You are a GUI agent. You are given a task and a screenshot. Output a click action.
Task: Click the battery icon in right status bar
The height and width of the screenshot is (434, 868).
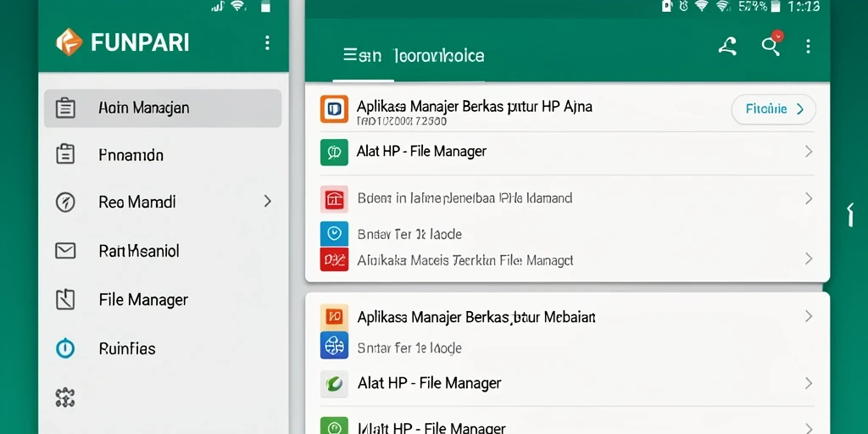776,7
